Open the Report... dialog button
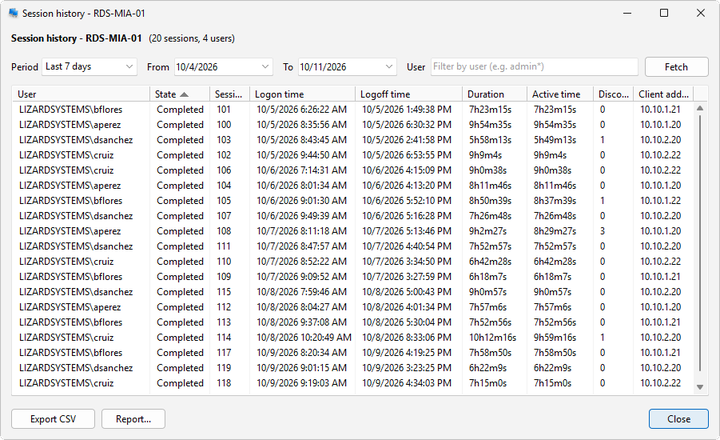 point(133,419)
